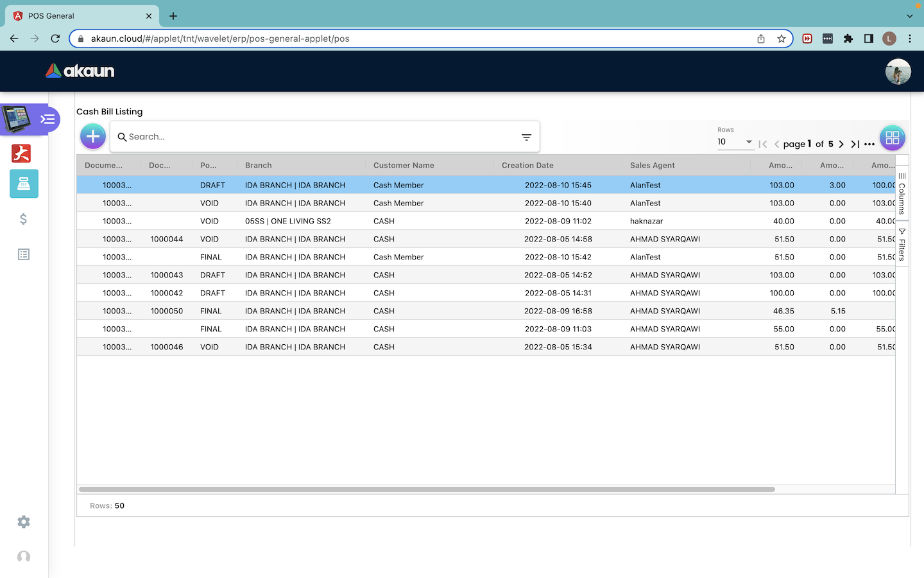Open the dollar sign sidebar icon
This screenshot has width=924, height=578.
24,220
